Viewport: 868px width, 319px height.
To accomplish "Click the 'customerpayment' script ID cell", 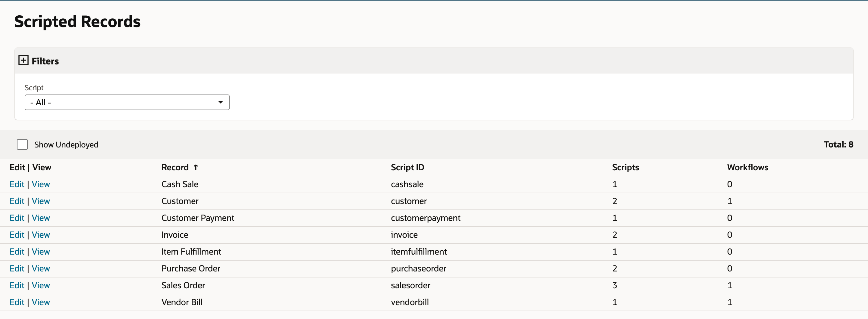I will coord(426,218).
